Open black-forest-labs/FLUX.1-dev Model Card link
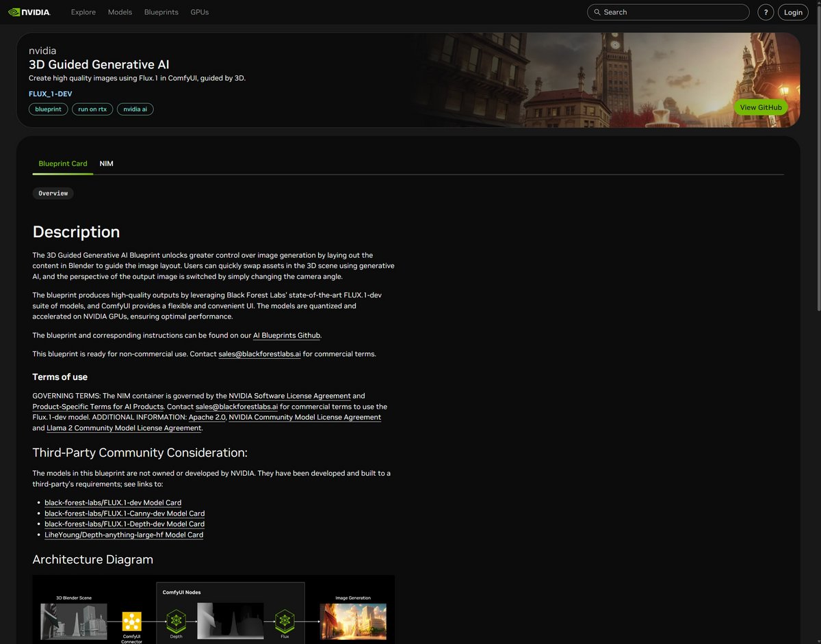Image resolution: width=821 pixels, height=644 pixels. click(x=113, y=502)
